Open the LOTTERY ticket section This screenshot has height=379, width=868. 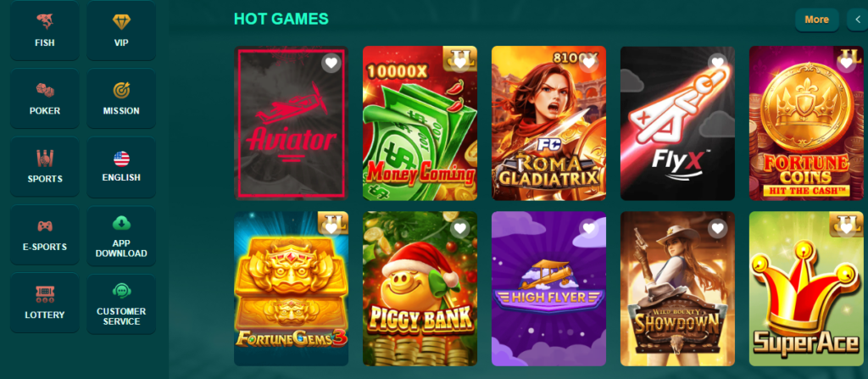(44, 303)
